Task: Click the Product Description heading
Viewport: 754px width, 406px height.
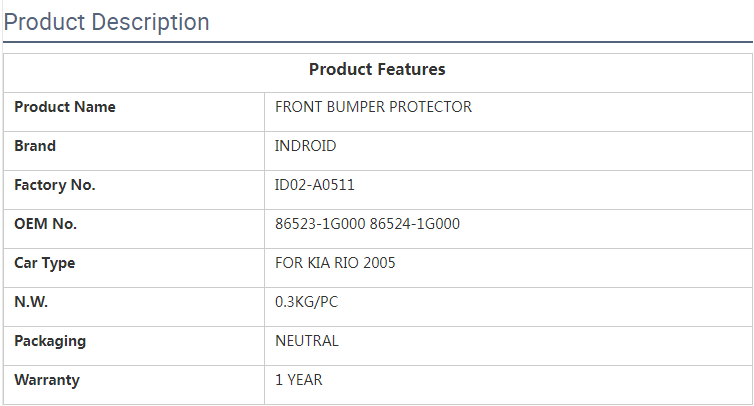Action: [x=107, y=22]
